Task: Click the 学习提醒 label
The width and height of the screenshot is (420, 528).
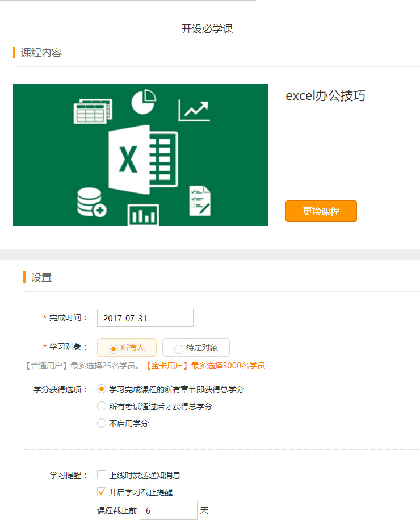Action: [68, 475]
